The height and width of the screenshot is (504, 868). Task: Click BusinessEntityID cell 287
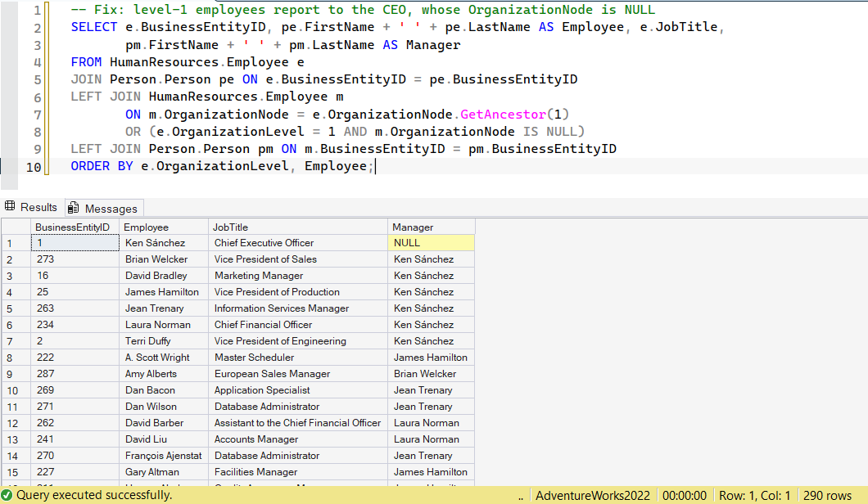pyautogui.click(x=75, y=373)
